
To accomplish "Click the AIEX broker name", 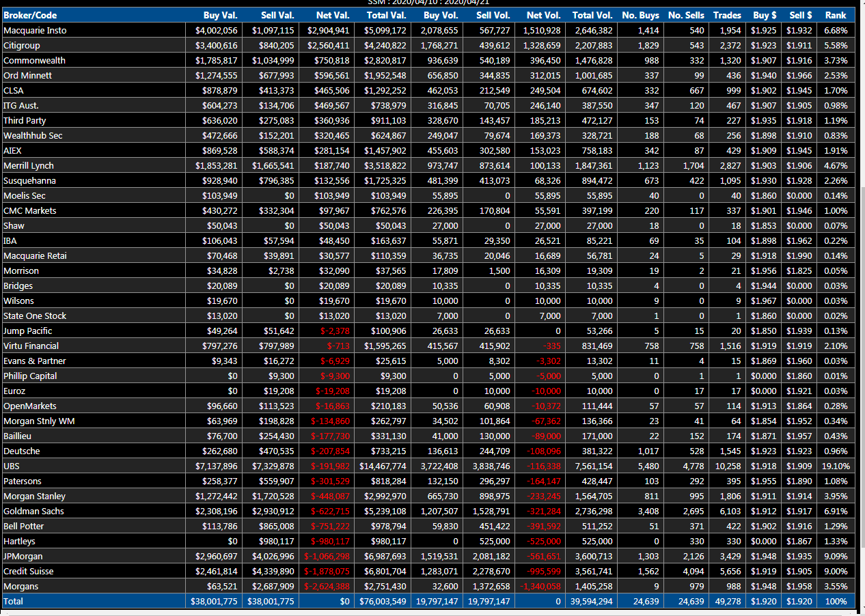I will [13, 150].
